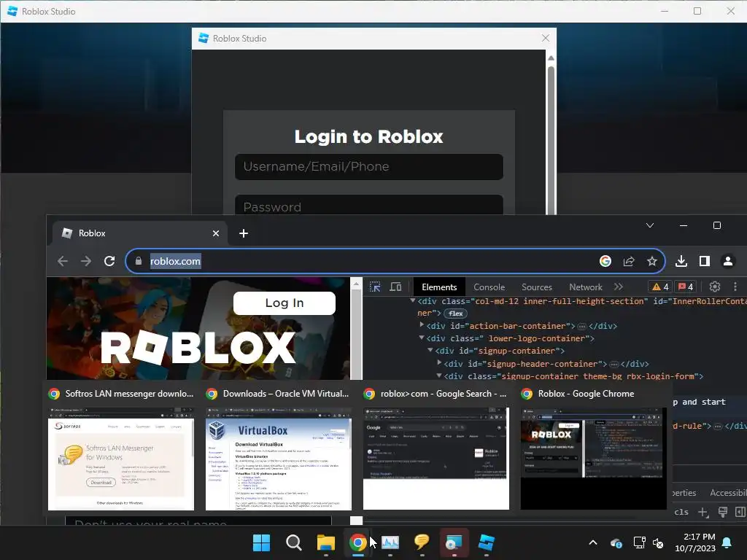Viewport: 747px width, 560px height.
Task: Open DevTools three-dot customize menu
Action: click(x=735, y=287)
